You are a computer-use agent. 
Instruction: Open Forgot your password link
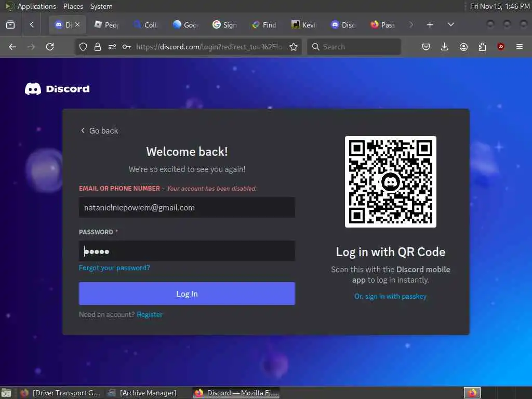[114, 268]
